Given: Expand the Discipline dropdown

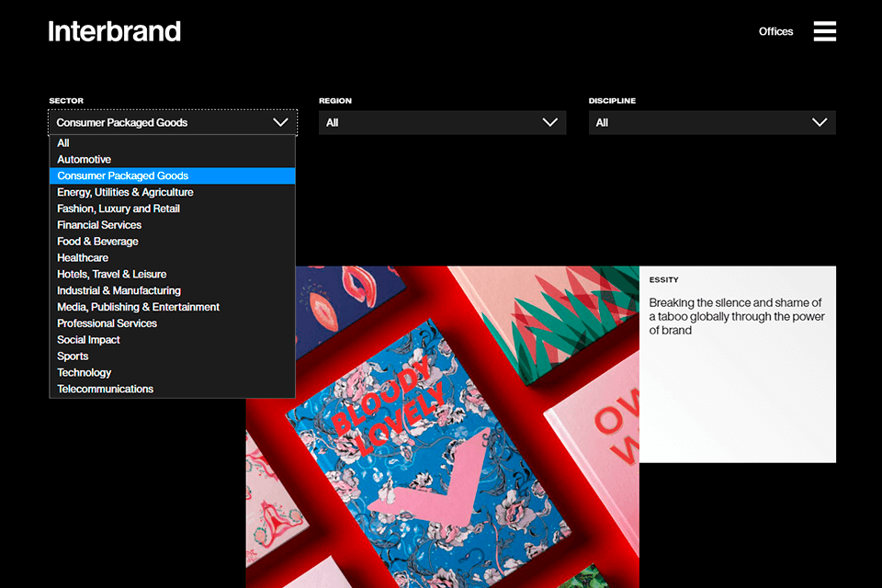Looking at the screenshot, I should click(712, 123).
